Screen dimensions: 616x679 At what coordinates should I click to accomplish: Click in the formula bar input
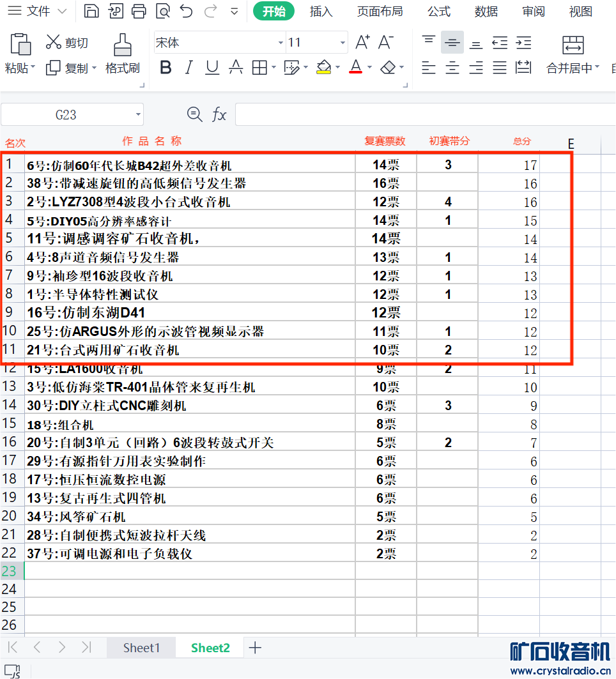pos(426,115)
